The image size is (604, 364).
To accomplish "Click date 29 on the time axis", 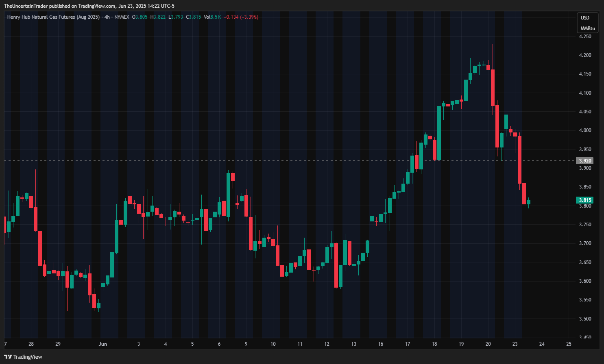I will (58, 344).
